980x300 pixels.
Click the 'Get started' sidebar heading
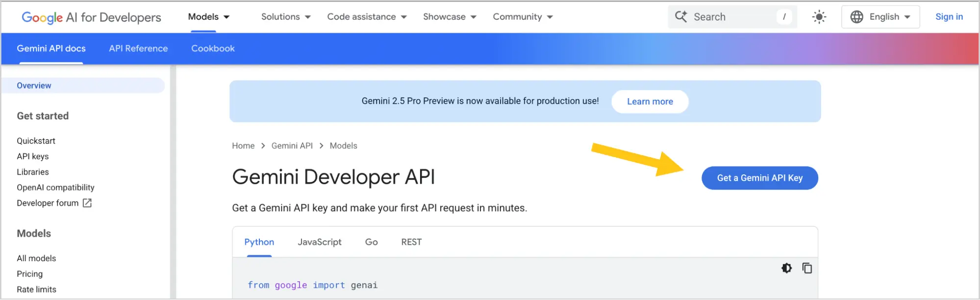coord(43,116)
